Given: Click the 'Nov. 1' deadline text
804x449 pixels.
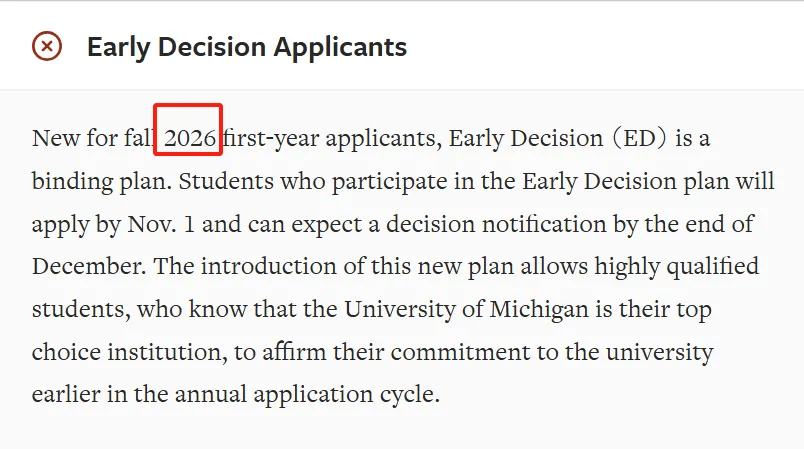Looking at the screenshot, I should click(x=161, y=224).
